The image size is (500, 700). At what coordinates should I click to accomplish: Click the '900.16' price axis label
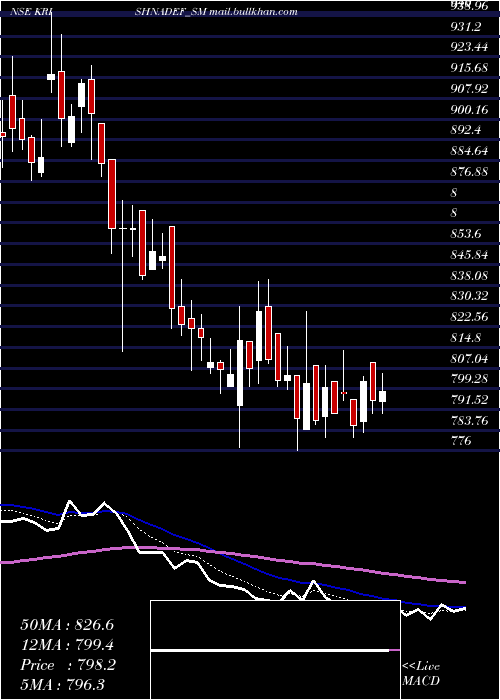469,109
